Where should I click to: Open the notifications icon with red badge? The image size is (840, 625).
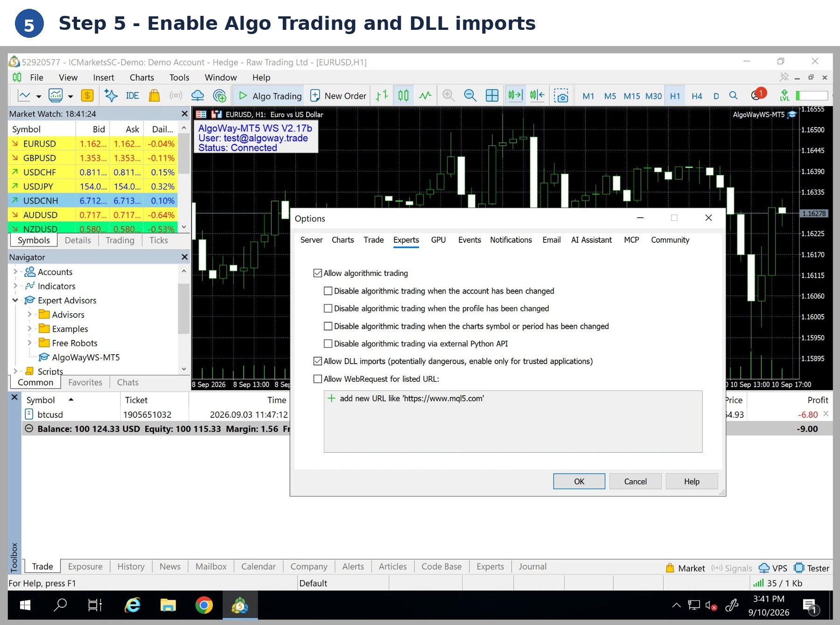tap(758, 95)
